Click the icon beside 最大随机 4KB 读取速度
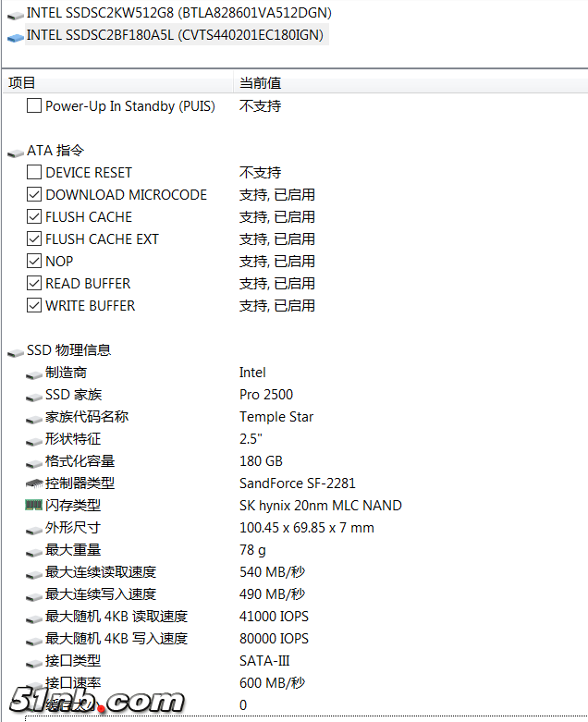The width and height of the screenshot is (588, 722). (34, 618)
